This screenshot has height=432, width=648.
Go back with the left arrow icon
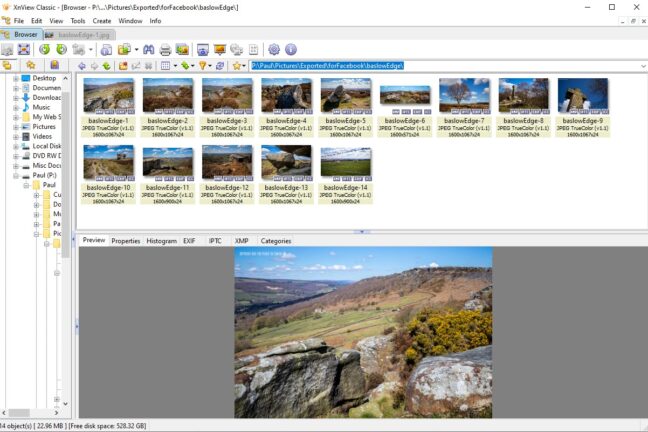pos(82,66)
